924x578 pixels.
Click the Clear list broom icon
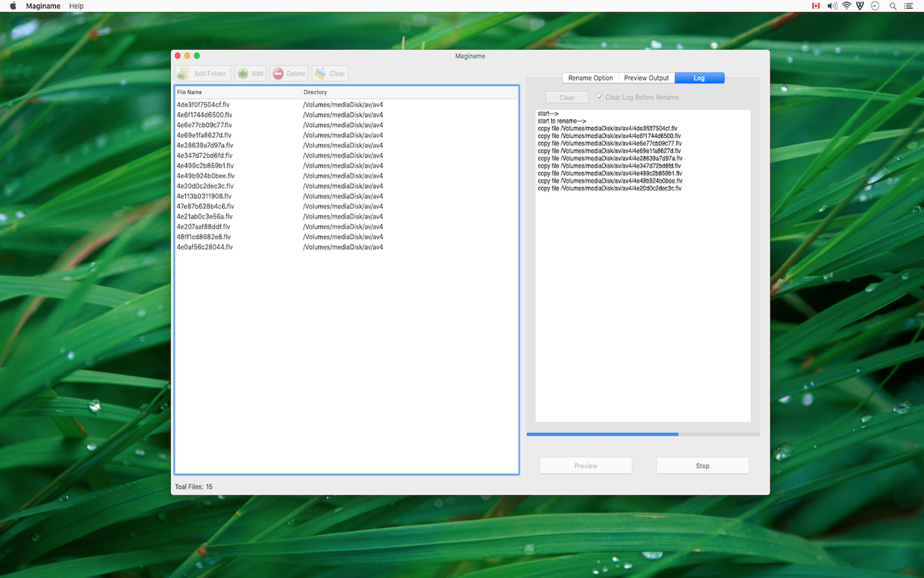(x=320, y=73)
